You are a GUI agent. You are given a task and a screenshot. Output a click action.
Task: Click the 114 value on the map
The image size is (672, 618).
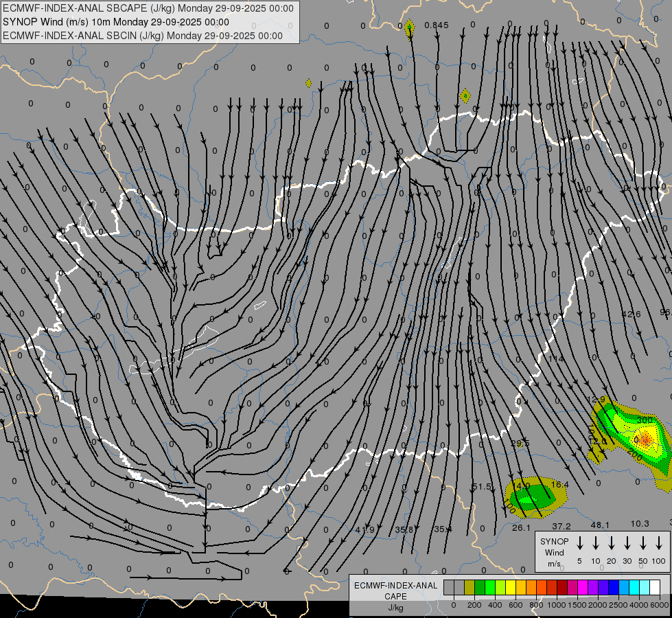[557, 359]
